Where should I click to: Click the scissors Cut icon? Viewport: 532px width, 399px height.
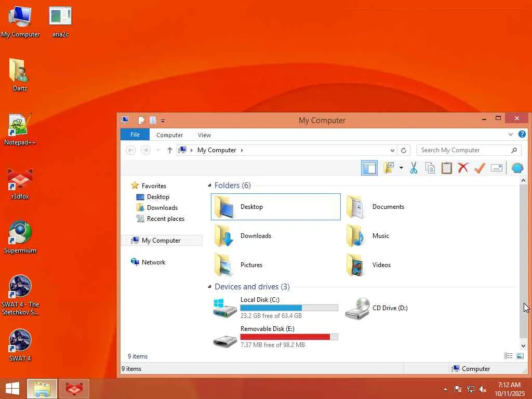[x=414, y=168]
